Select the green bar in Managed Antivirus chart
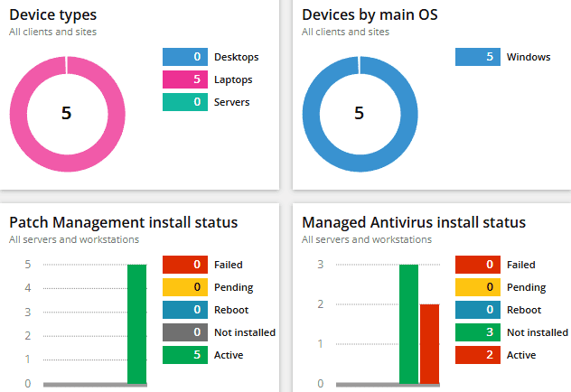The height and width of the screenshot is (392, 571). 409,324
